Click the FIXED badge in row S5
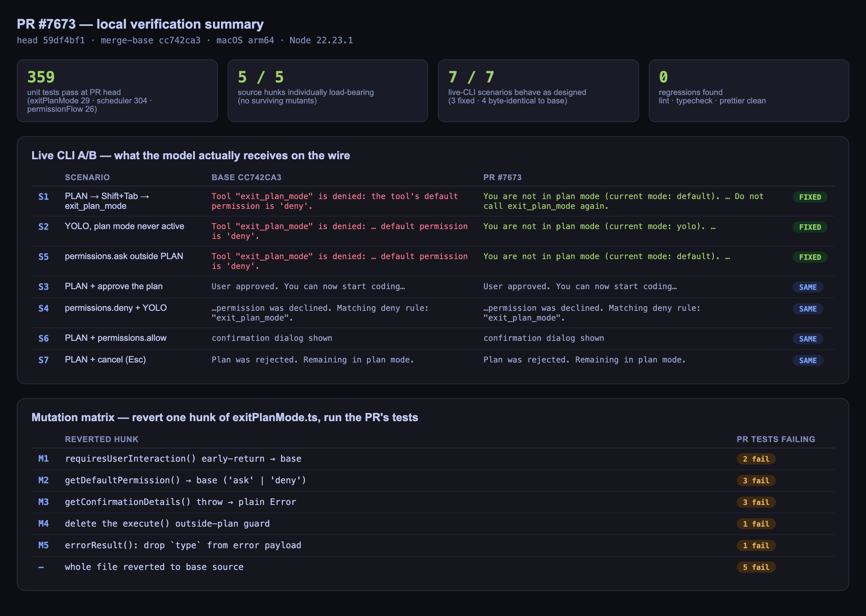The width and height of the screenshot is (866, 616). click(810, 257)
